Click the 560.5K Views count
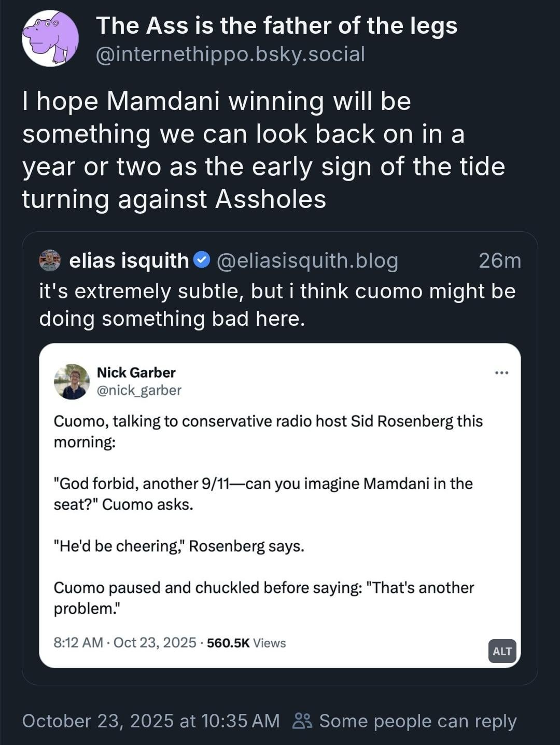This screenshot has height=745, width=560. pos(246,643)
